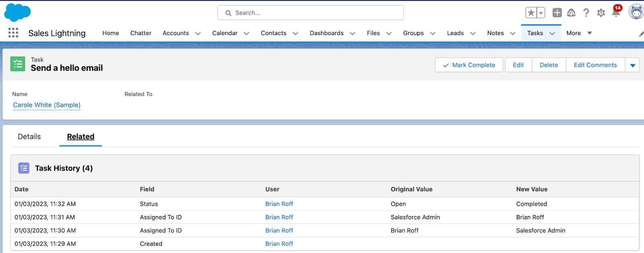Expand the Files tab chevron
Image resolution: width=644 pixels, height=253 pixels.
[389, 33]
